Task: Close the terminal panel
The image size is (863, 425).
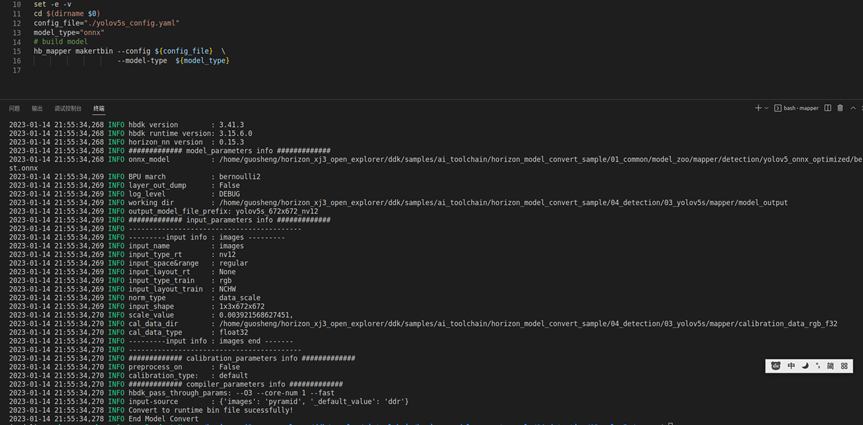Action: pyautogui.click(x=861, y=108)
